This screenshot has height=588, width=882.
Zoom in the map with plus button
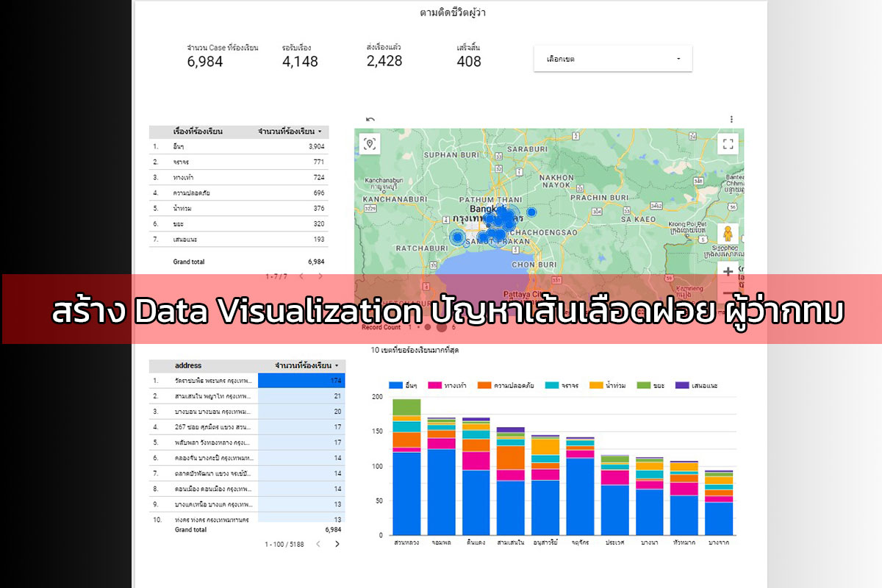(x=728, y=271)
